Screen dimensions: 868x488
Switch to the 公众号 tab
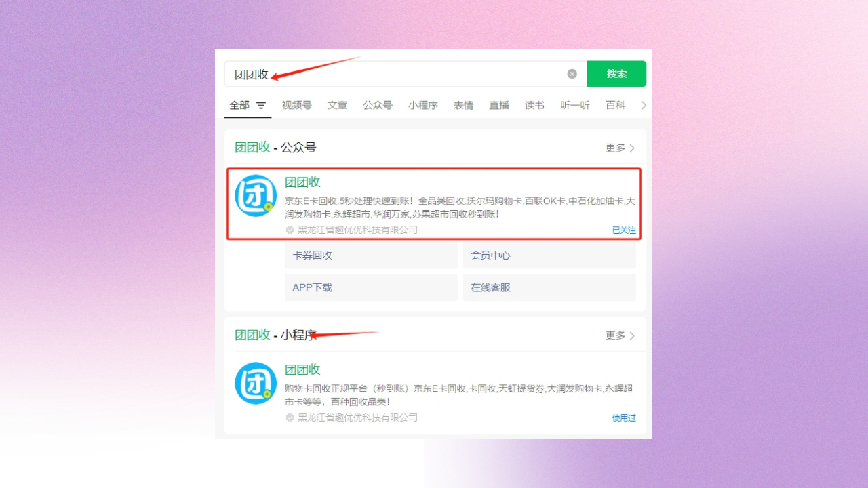378,105
